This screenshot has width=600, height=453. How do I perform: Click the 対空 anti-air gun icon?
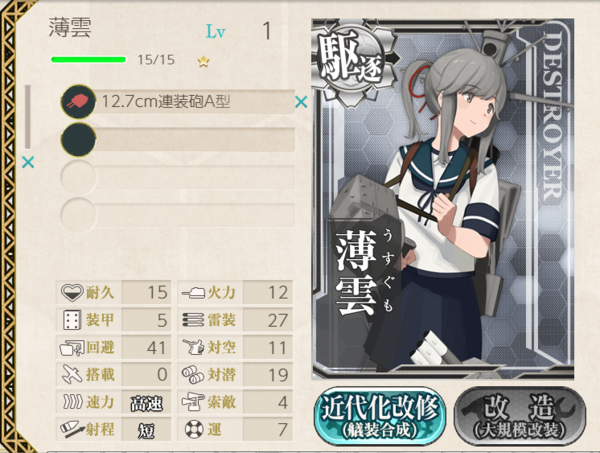[193, 347]
